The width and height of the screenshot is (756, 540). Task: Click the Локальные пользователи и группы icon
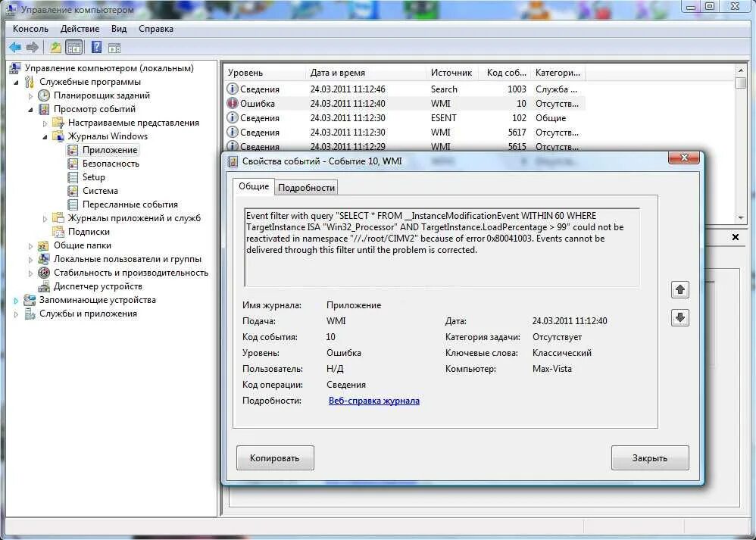point(43,259)
